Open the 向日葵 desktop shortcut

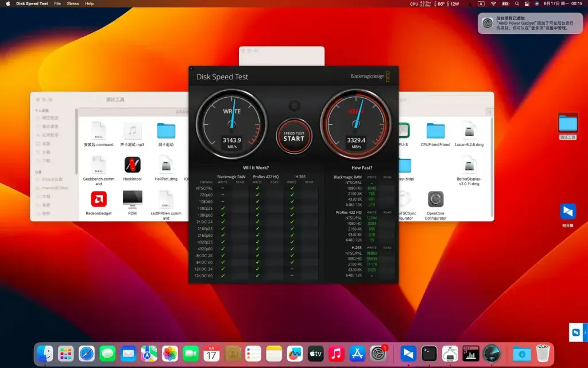click(568, 215)
